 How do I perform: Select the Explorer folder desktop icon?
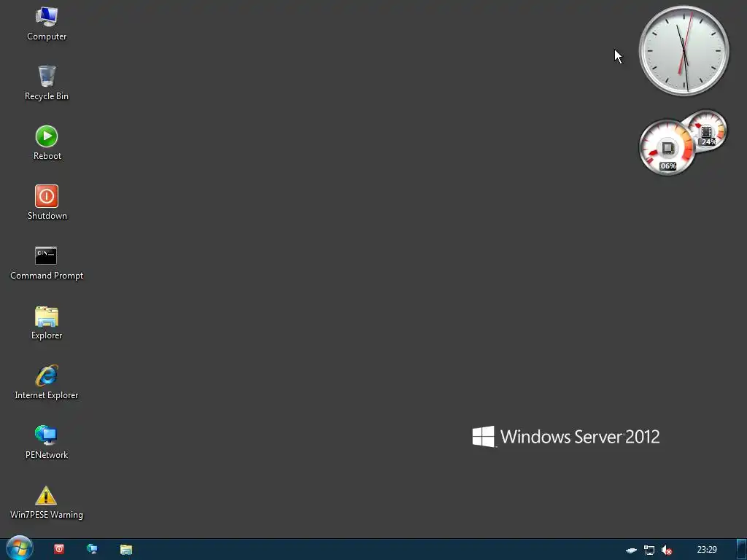pos(46,323)
